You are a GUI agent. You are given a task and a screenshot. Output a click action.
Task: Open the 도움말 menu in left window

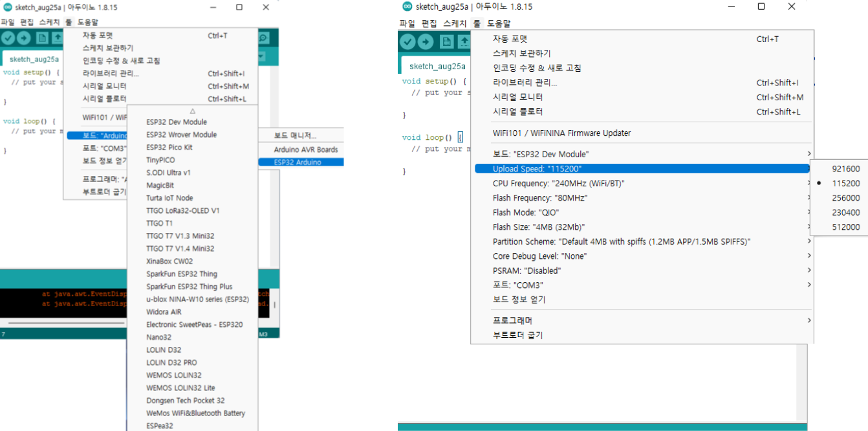point(87,22)
